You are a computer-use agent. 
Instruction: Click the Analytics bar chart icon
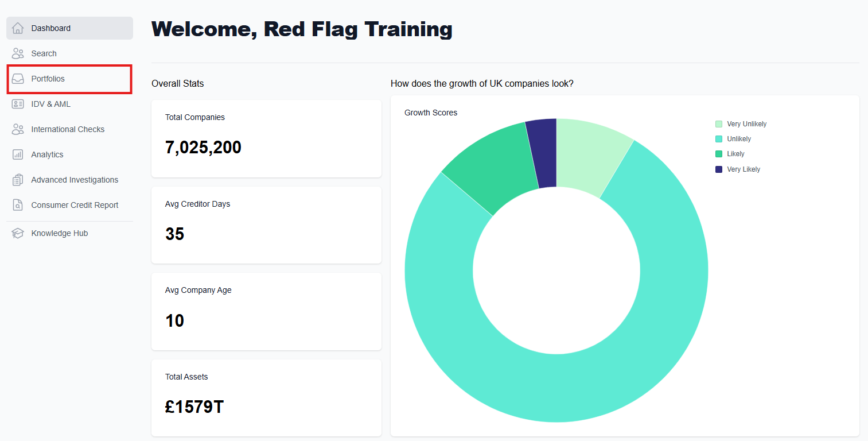[18, 154]
